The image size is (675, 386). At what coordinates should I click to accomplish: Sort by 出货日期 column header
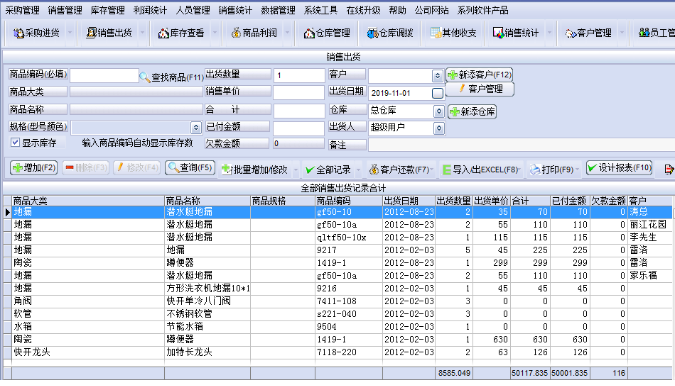[409, 201]
